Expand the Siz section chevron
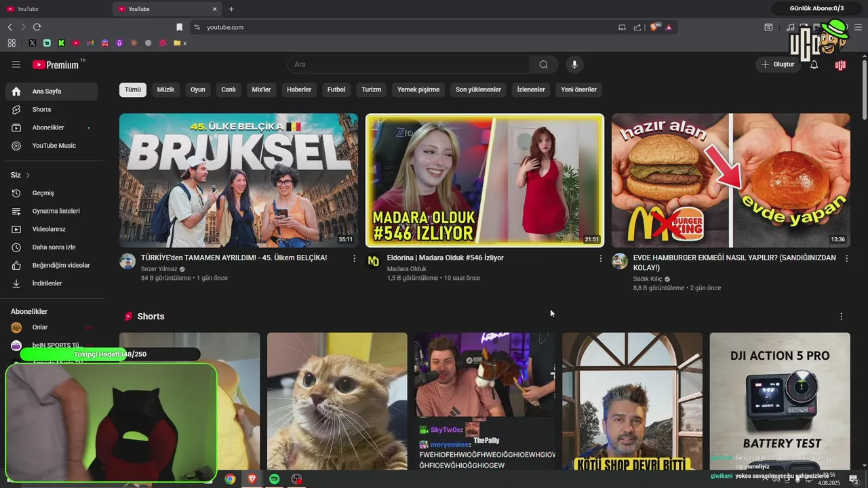 28,175
